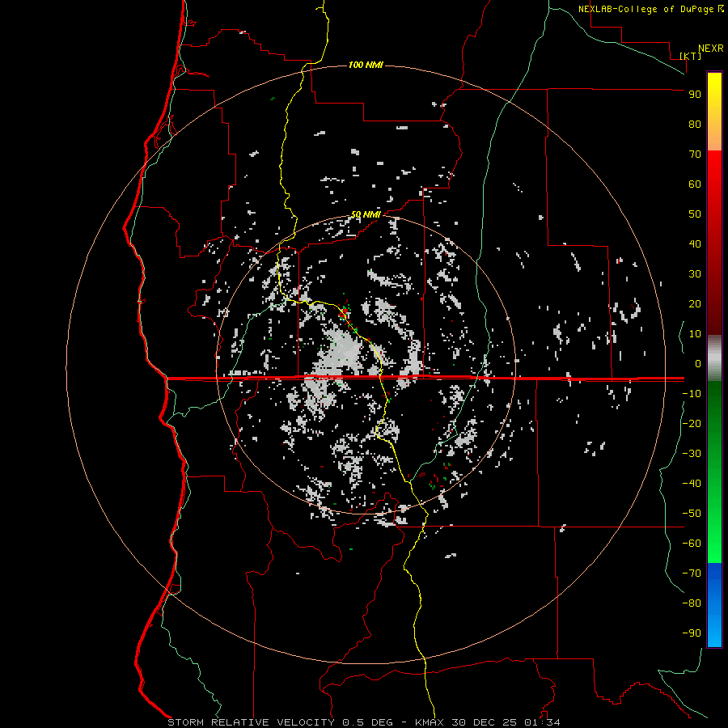Click the -90 value on the velocity scale
728x728 pixels.
(692, 633)
